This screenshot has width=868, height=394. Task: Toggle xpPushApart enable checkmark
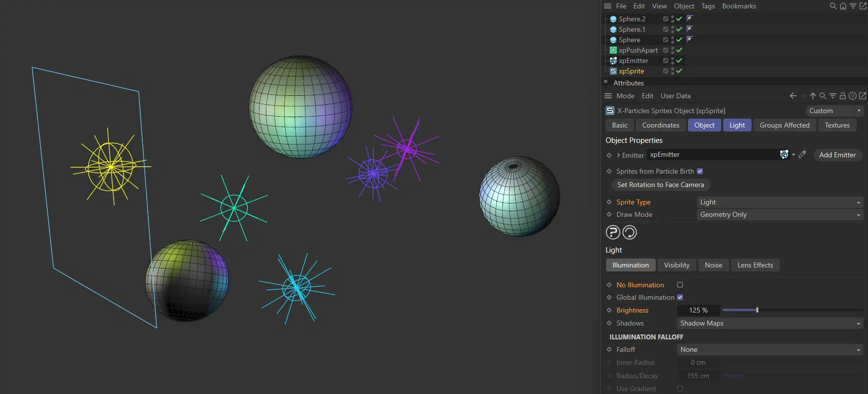(679, 50)
